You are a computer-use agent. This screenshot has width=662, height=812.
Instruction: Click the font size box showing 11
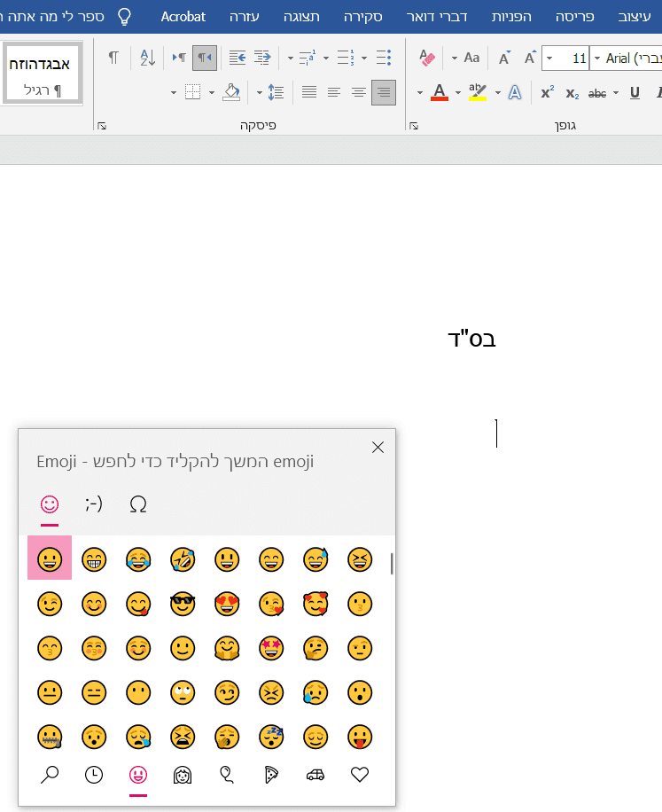tap(572, 58)
